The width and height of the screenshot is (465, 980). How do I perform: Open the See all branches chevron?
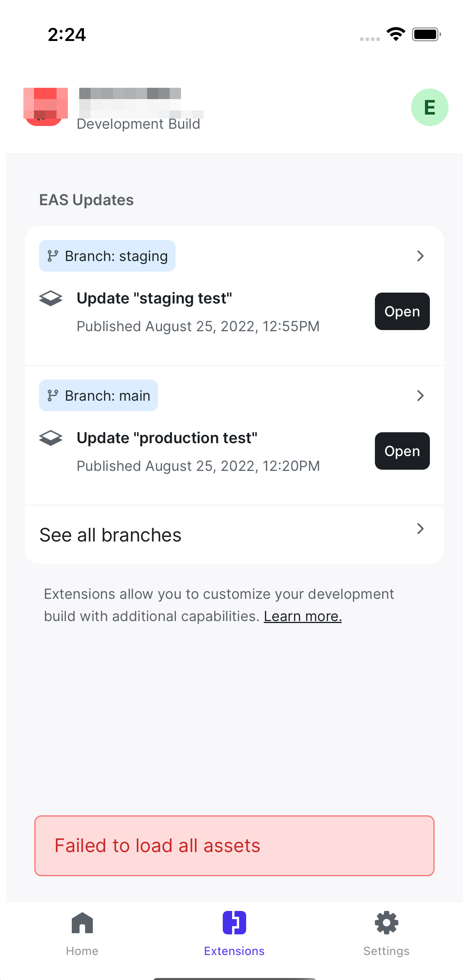[420, 529]
